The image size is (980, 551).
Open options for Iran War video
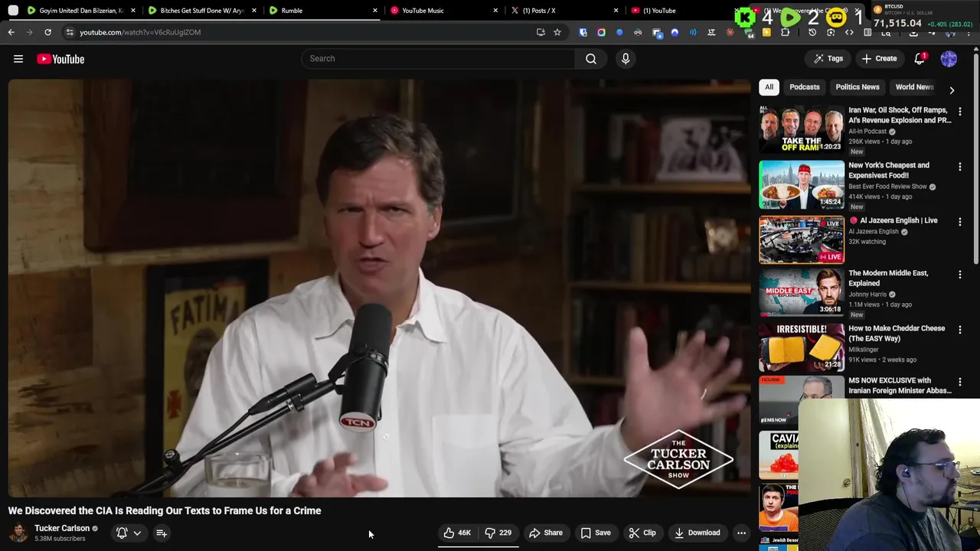[960, 112]
